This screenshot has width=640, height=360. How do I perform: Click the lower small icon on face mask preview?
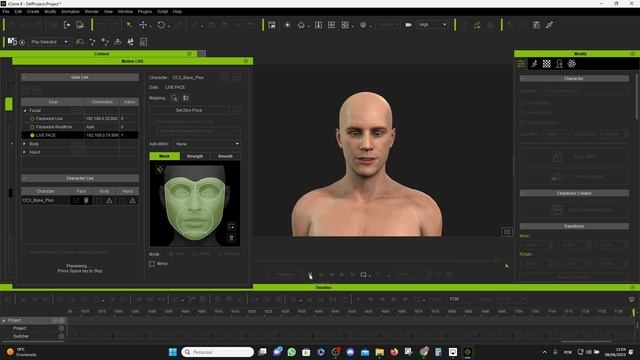[231, 238]
